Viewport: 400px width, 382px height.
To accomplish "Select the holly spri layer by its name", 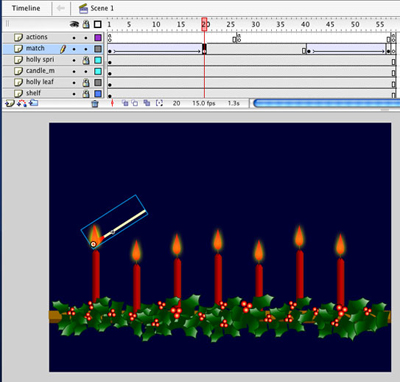I will (x=40, y=60).
